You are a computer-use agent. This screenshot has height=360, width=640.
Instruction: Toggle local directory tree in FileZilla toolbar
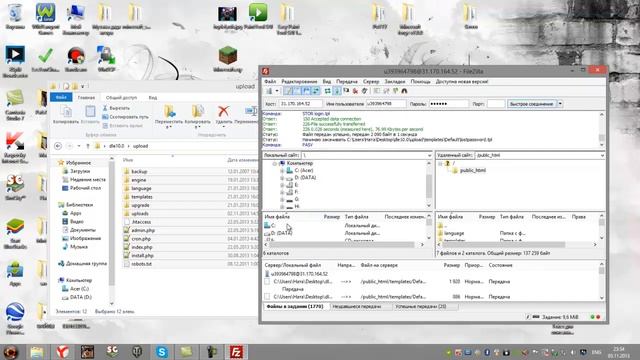(298, 91)
